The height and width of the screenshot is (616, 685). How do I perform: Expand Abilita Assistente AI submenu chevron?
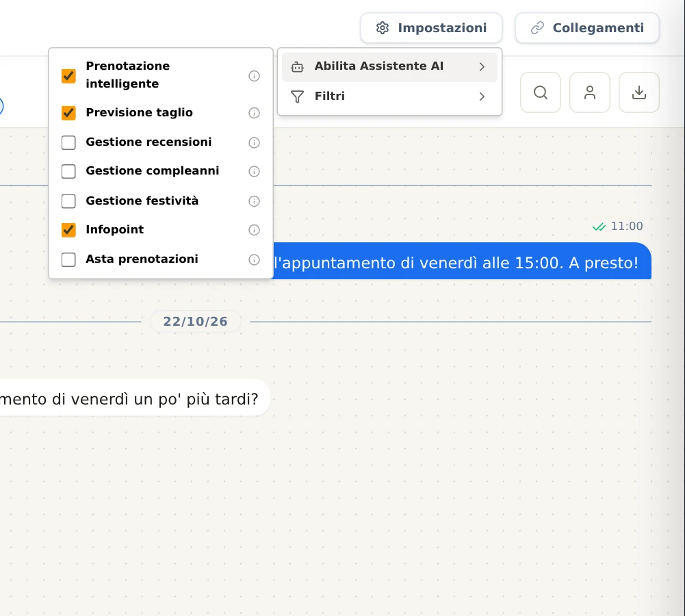point(482,67)
